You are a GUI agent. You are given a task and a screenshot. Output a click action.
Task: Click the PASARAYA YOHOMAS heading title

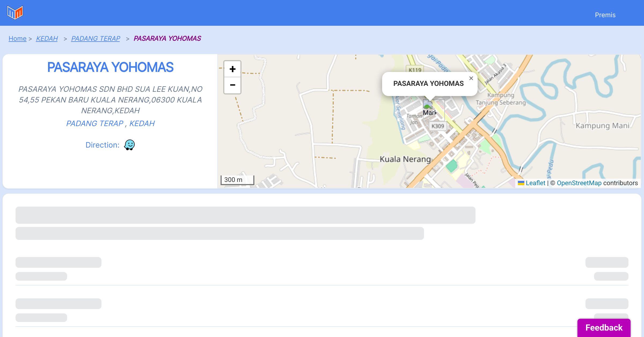pyautogui.click(x=110, y=67)
